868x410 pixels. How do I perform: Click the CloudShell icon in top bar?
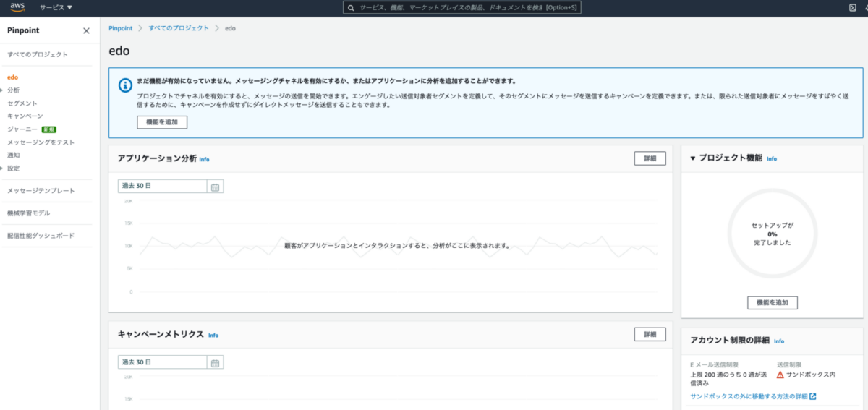click(x=853, y=7)
